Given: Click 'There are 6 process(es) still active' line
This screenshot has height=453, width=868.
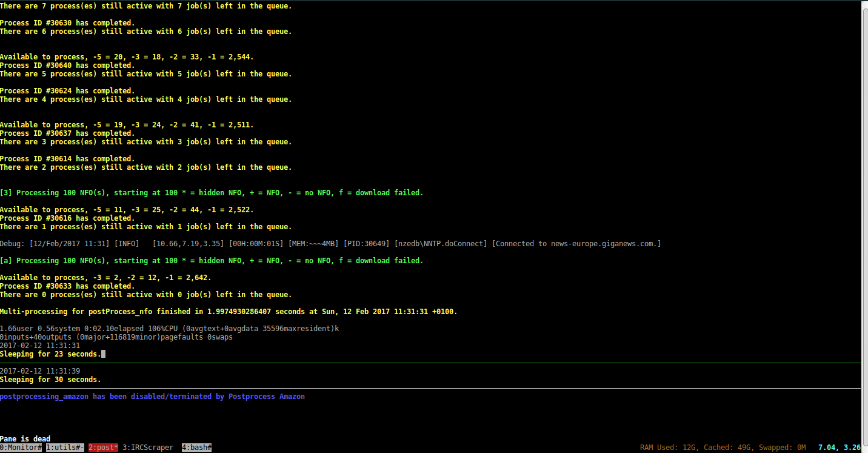Looking at the screenshot, I should 145,32.
